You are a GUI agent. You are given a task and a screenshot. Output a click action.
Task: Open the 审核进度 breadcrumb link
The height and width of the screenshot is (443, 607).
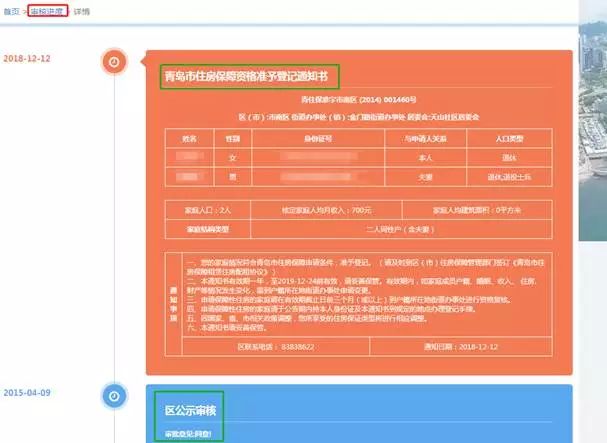tap(47, 11)
